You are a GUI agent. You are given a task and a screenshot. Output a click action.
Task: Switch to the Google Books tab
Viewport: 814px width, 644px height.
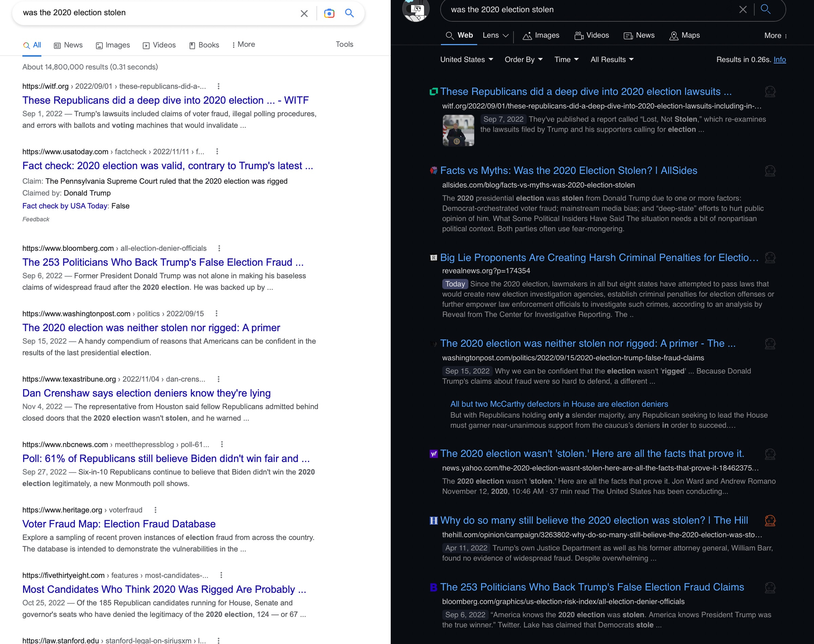(x=204, y=45)
